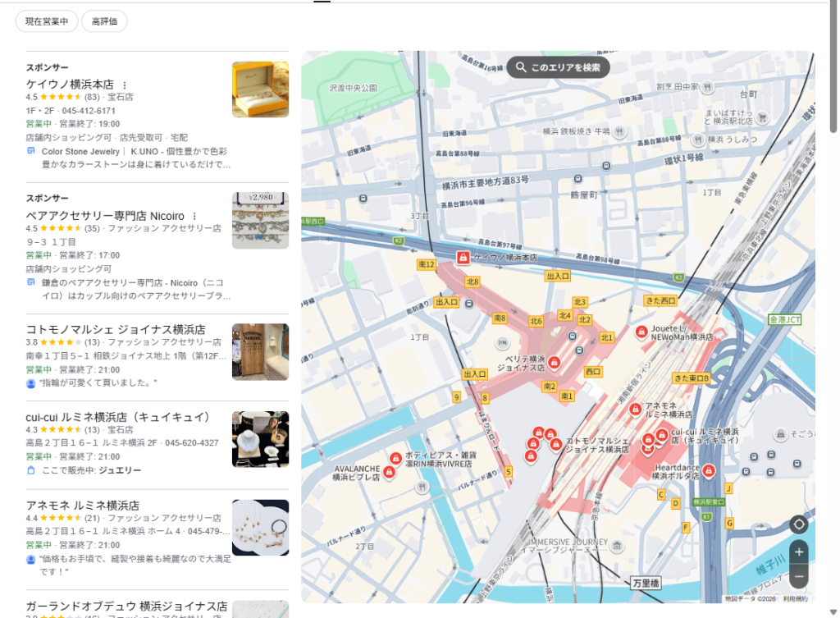
Task: Select the ケイウノ横浜本店 map pin
Action: [x=463, y=257]
